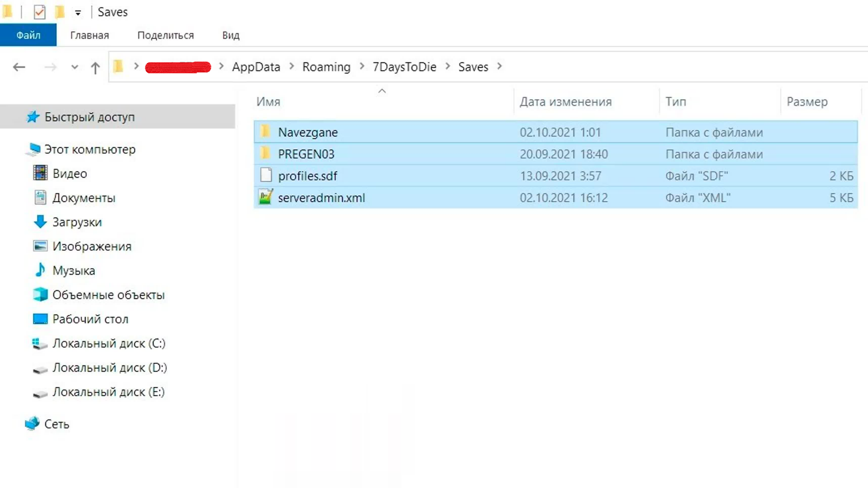Image resolution: width=868 pixels, height=488 pixels.
Task: Select Локальный диск (D:) drive
Action: [109, 368]
